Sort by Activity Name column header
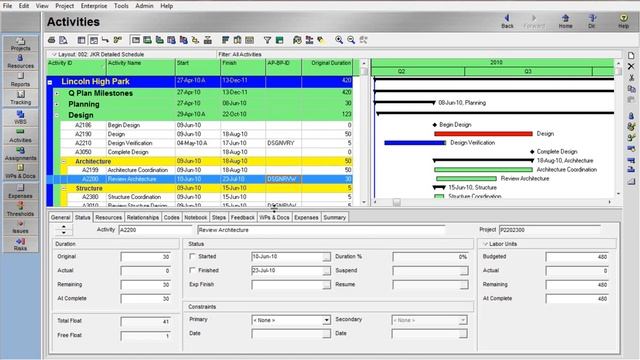The image size is (640, 360). [141, 67]
